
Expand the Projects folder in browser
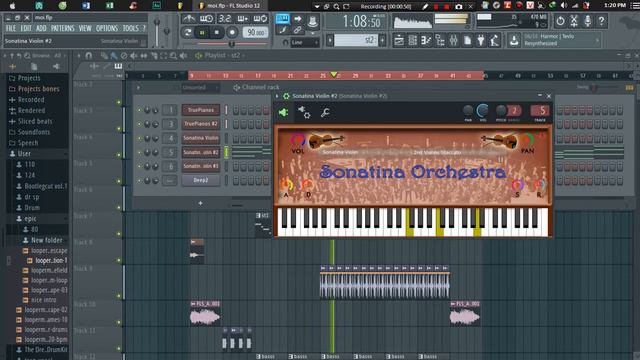[x=29, y=78]
